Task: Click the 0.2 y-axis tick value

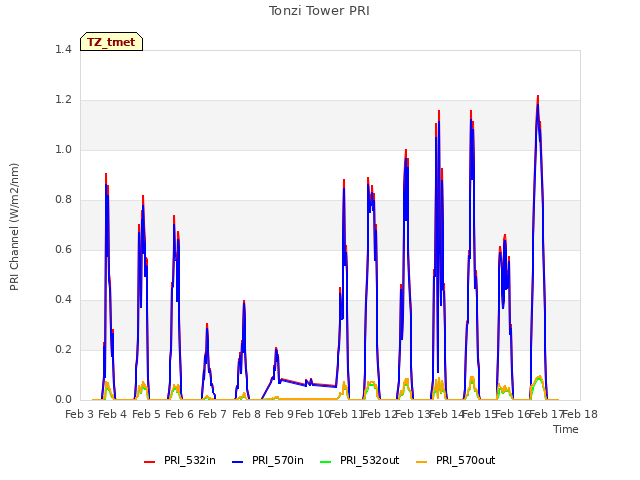Action: pos(63,349)
